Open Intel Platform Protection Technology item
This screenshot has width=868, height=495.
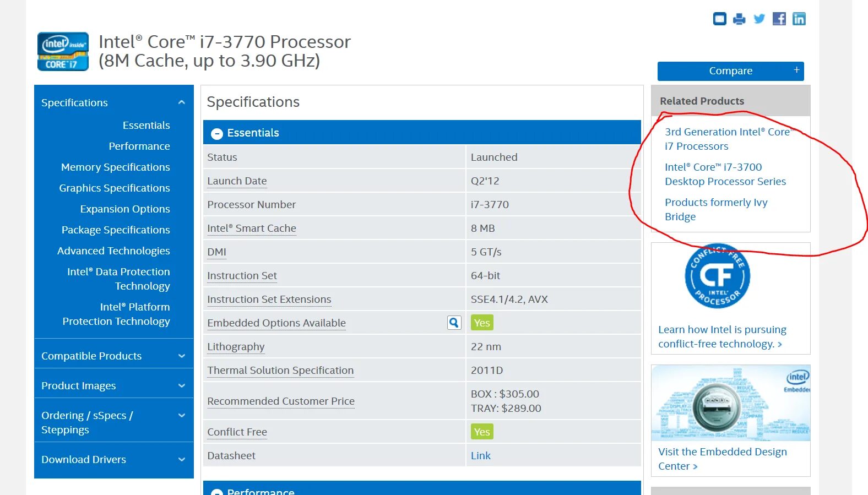pyautogui.click(x=116, y=314)
